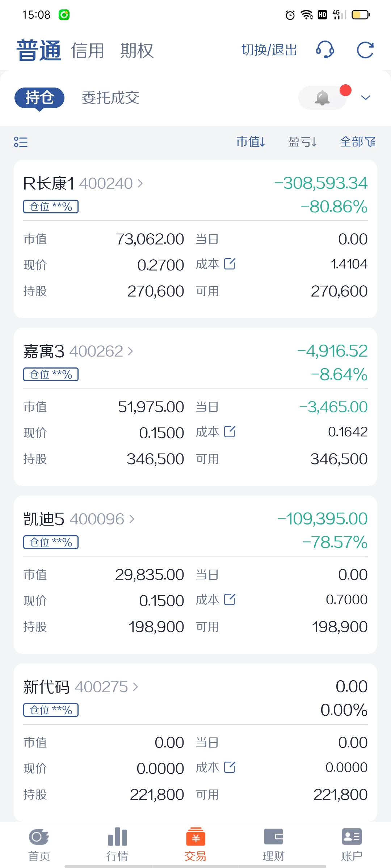Image resolution: width=391 pixels, height=868 pixels.
Task: Open 理财 wealth management tab
Action: 273,844
